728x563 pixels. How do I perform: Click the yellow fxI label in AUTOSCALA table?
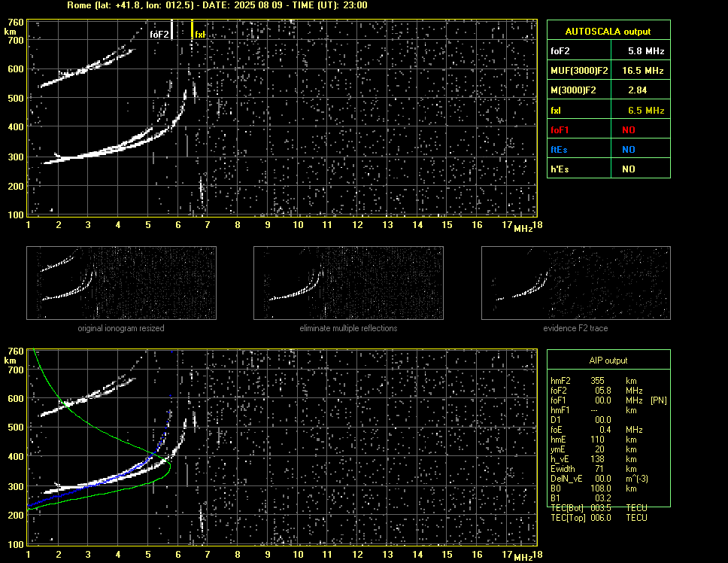555,111
